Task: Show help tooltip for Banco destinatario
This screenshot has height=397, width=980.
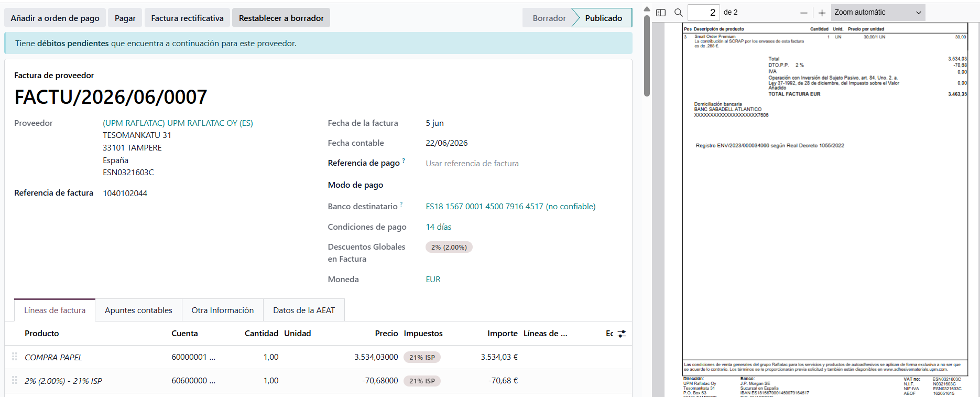Action: 401,204
